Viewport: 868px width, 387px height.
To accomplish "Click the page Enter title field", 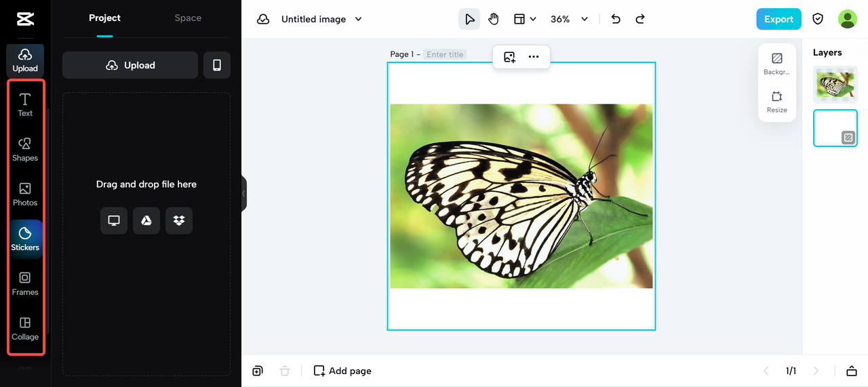I will pyautogui.click(x=445, y=54).
